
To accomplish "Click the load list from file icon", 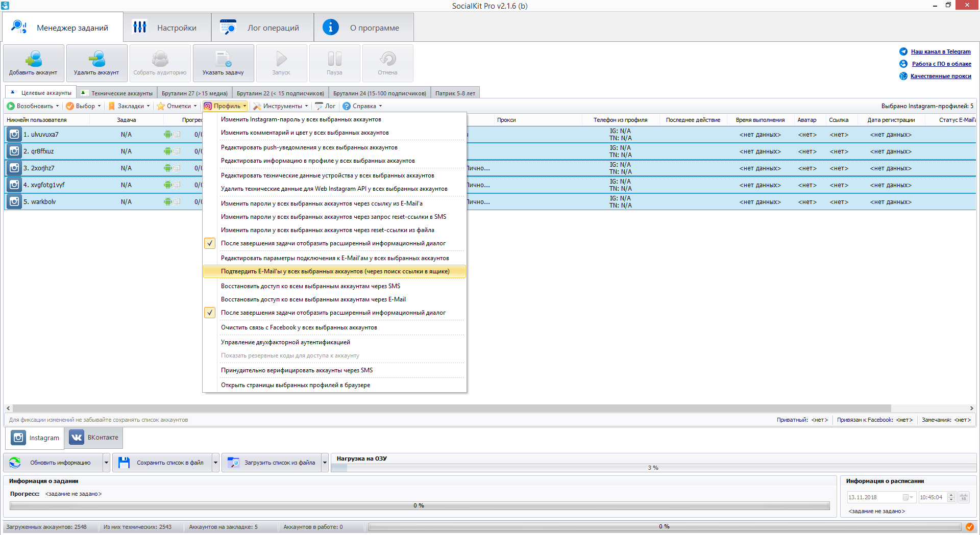I will 233,463.
